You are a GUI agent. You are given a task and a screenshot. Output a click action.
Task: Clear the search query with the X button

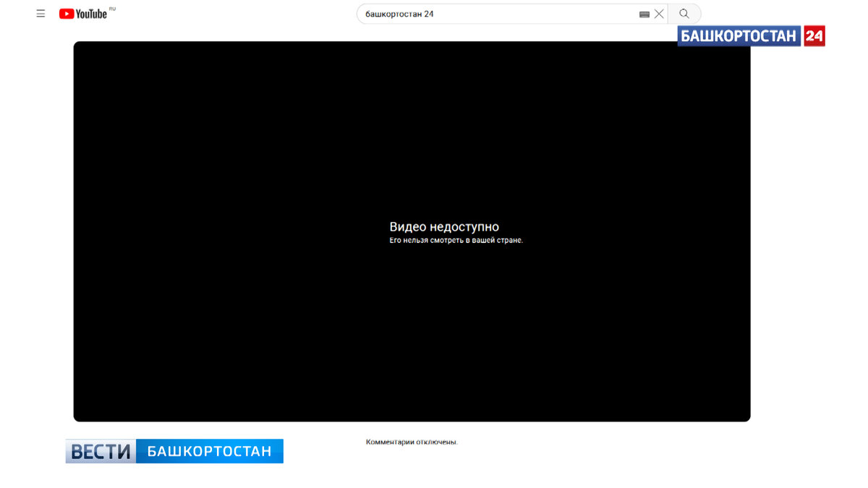pyautogui.click(x=659, y=13)
